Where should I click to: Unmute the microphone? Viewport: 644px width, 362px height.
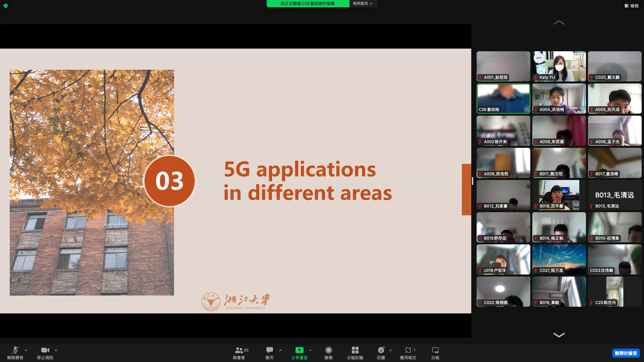pyautogui.click(x=15, y=350)
